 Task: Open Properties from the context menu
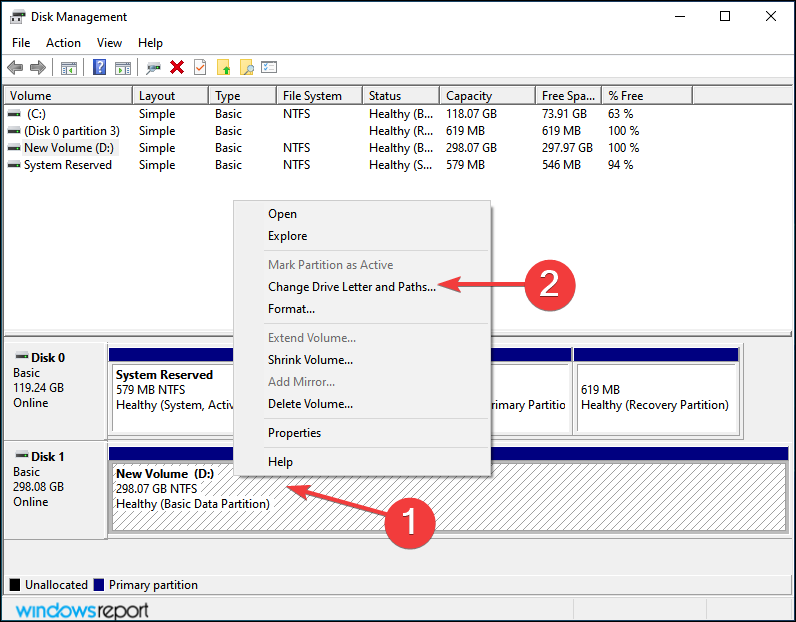coord(294,433)
